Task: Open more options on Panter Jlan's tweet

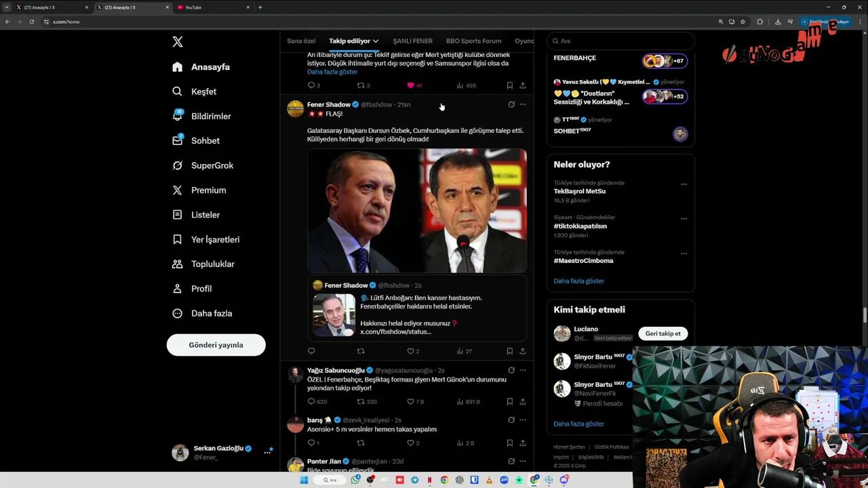Action: (523, 461)
